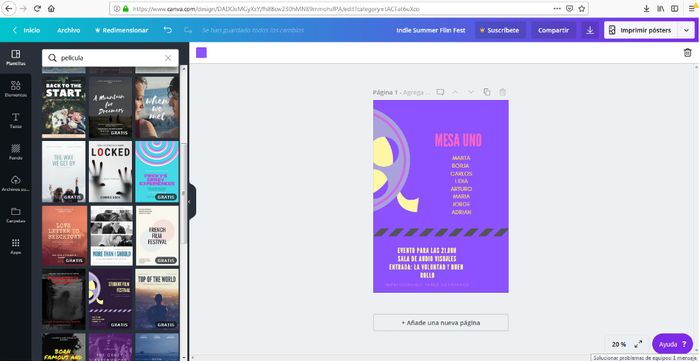
Task: Click the Compartir button
Action: point(554,30)
